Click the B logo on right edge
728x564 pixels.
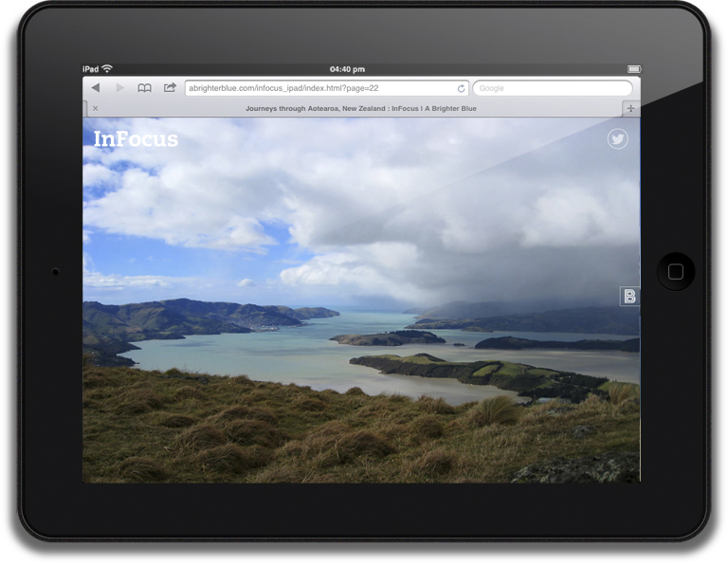pyautogui.click(x=629, y=297)
